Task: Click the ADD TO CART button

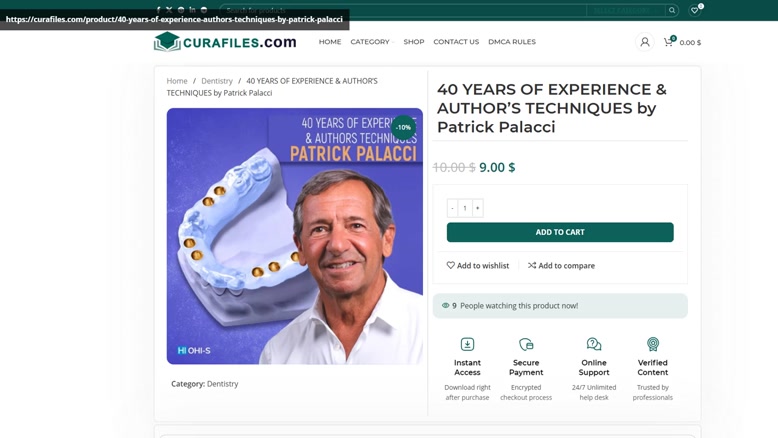Action: [x=560, y=232]
